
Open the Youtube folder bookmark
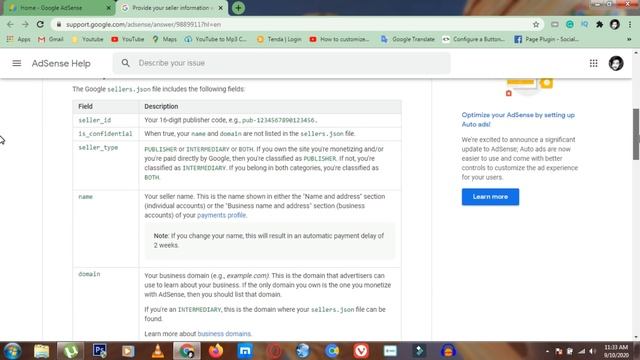87,39
